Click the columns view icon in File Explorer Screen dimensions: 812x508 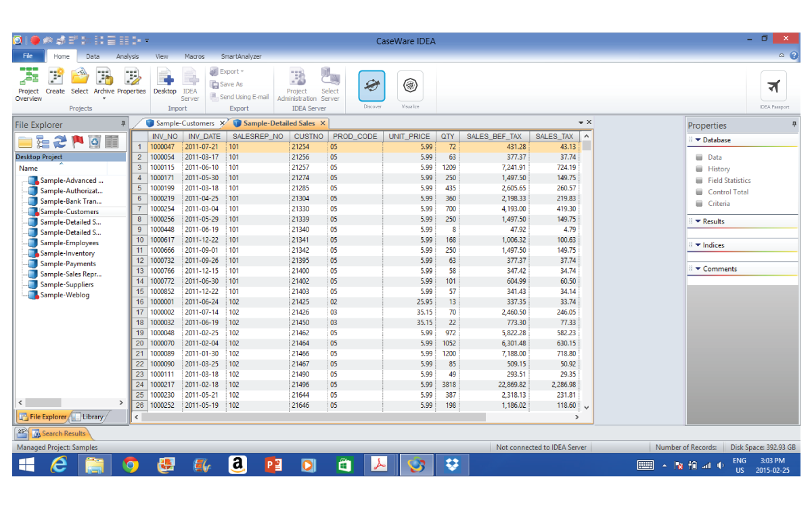click(x=112, y=142)
